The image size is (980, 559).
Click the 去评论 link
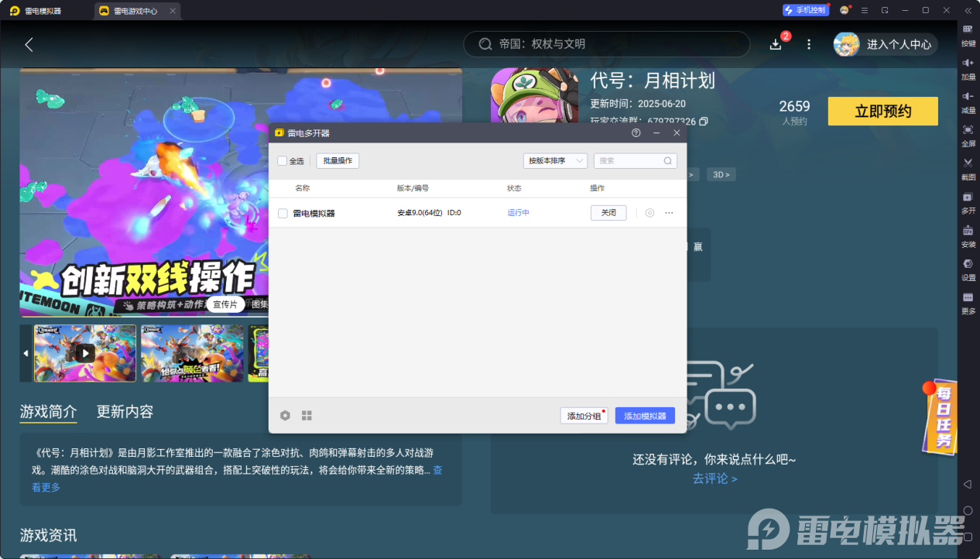coord(714,478)
